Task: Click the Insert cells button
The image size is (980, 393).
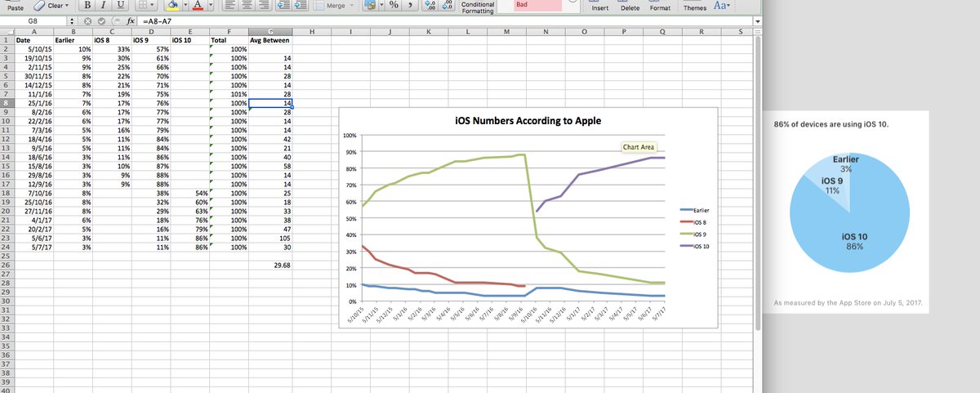Action: tap(599, 7)
